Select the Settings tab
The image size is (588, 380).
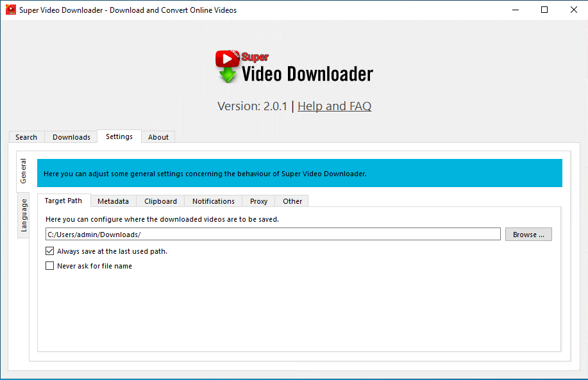click(x=119, y=136)
